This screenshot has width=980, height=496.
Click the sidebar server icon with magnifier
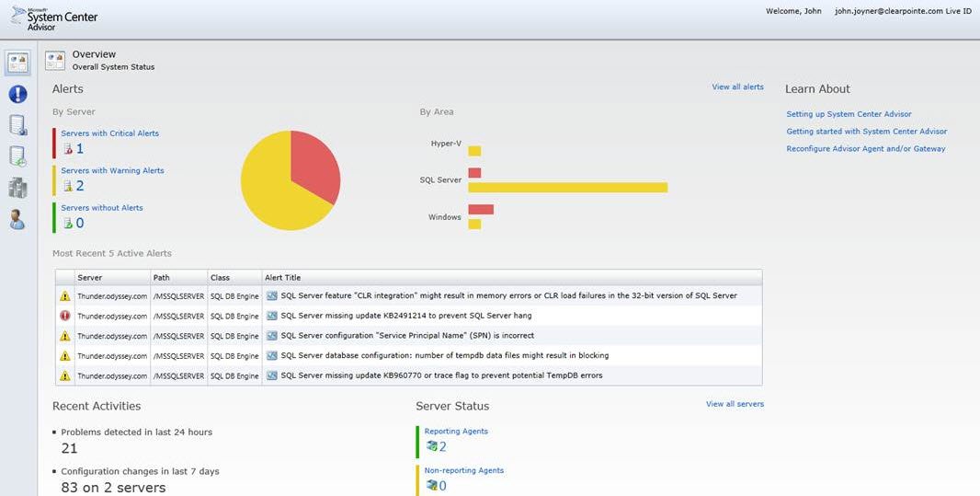point(18,125)
